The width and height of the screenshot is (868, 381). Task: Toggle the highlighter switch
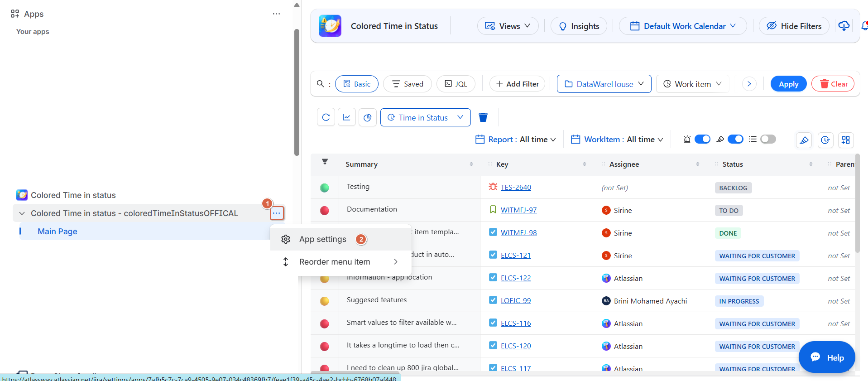pos(735,139)
